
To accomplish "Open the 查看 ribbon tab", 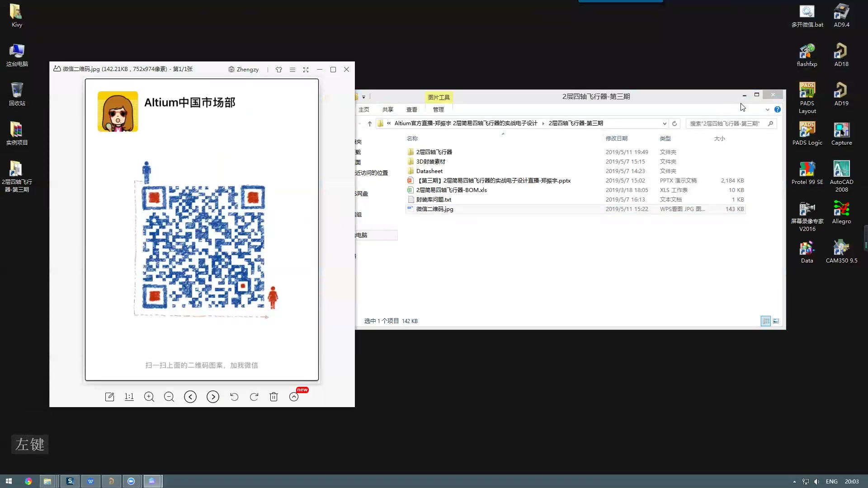I will 411,109.
